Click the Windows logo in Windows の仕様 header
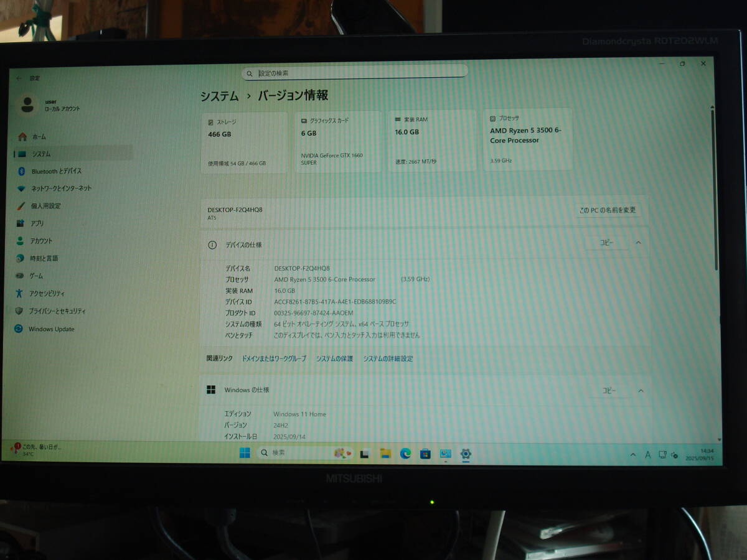 [212, 390]
